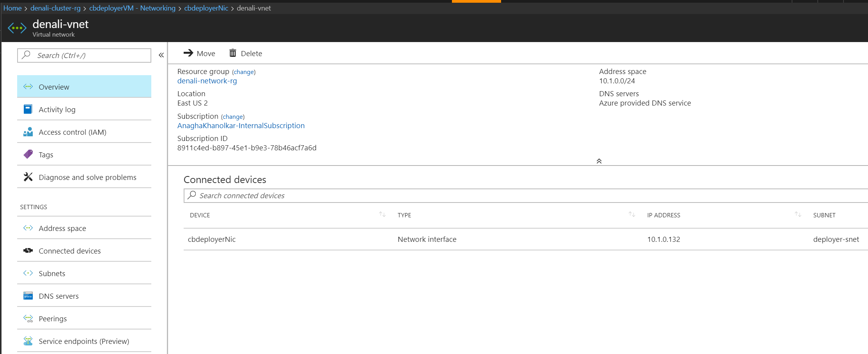Image resolution: width=868 pixels, height=354 pixels.
Task: Open denali-cluster-rg breadcrumb link
Action: [x=55, y=8]
